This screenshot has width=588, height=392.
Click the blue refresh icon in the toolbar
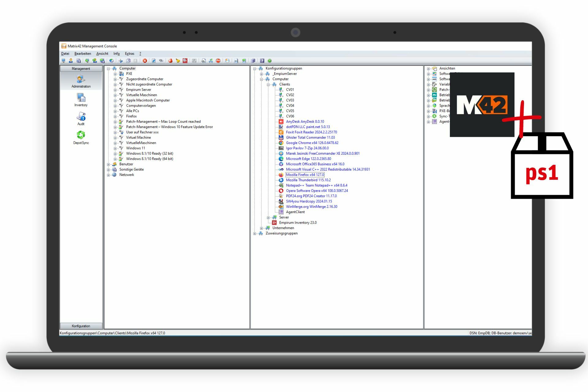[x=154, y=61]
